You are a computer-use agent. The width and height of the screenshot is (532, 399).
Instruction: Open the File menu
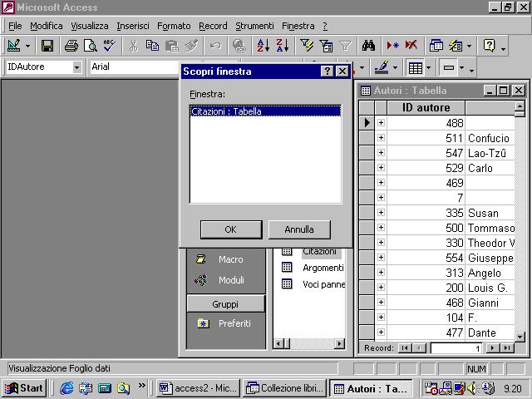15,26
